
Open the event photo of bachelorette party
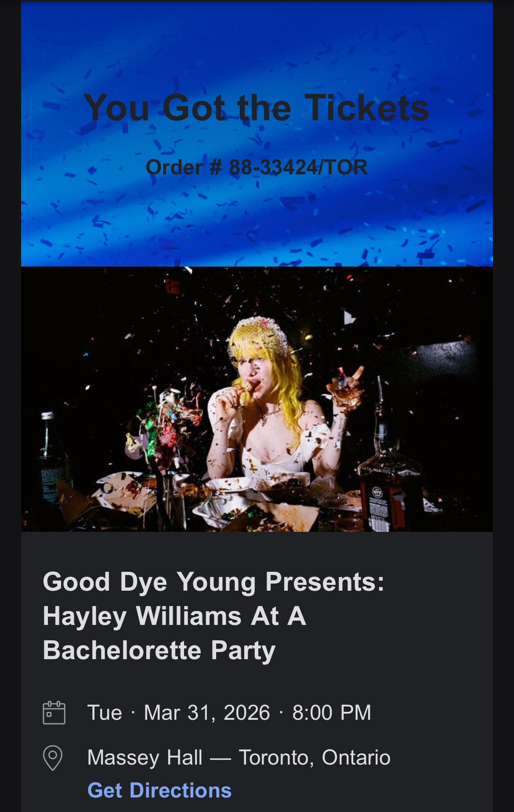[257, 399]
